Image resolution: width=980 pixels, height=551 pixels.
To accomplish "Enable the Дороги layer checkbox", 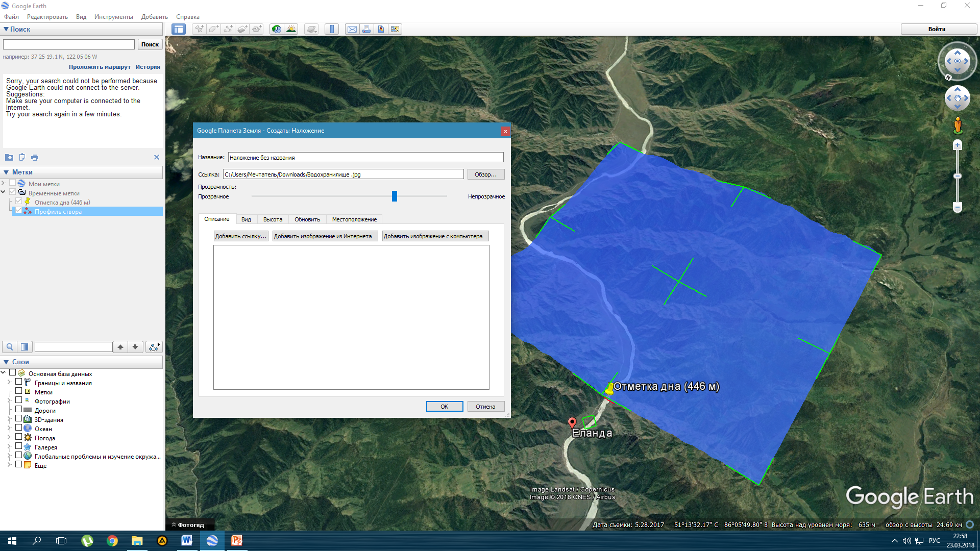I will tap(18, 410).
